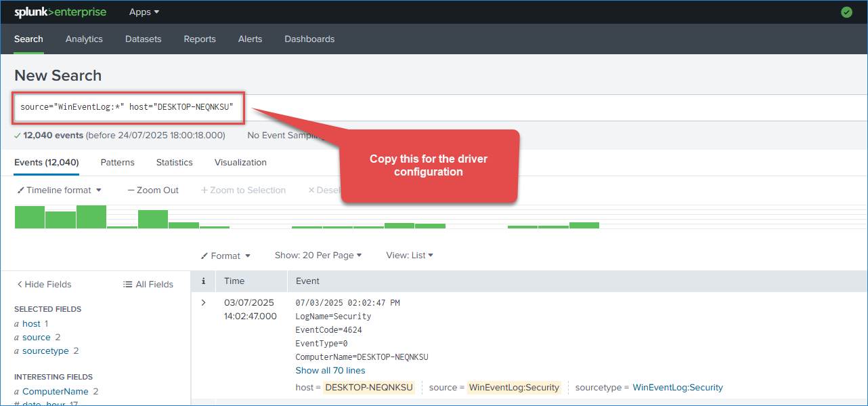The height and width of the screenshot is (406, 868).
Task: Click the Zoom Out timeline button
Action: [x=153, y=190]
